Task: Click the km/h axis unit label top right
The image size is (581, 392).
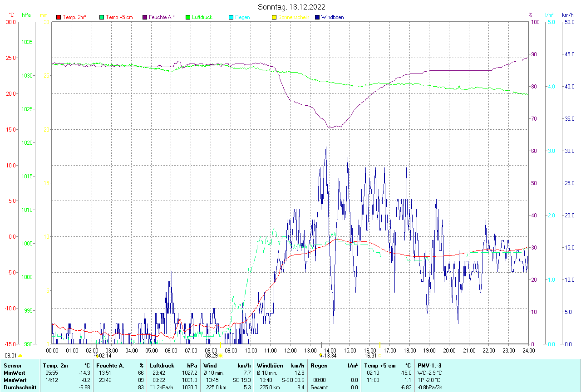Action: (x=568, y=15)
